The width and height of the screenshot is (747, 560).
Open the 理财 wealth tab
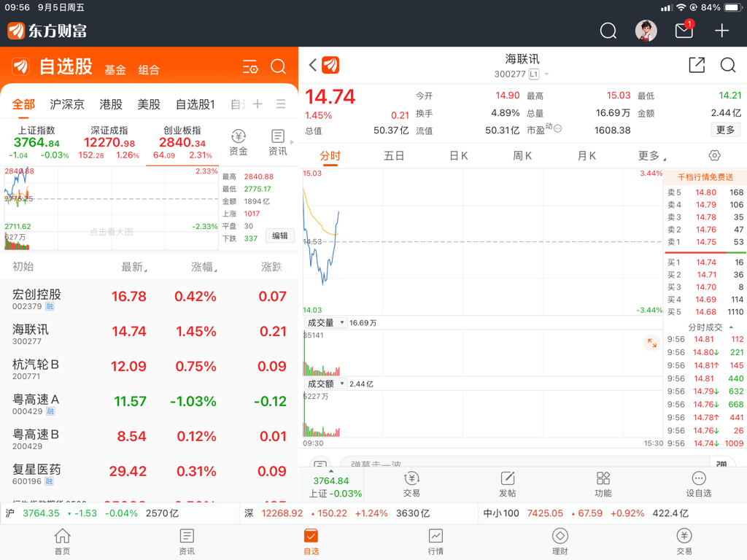tap(560, 542)
